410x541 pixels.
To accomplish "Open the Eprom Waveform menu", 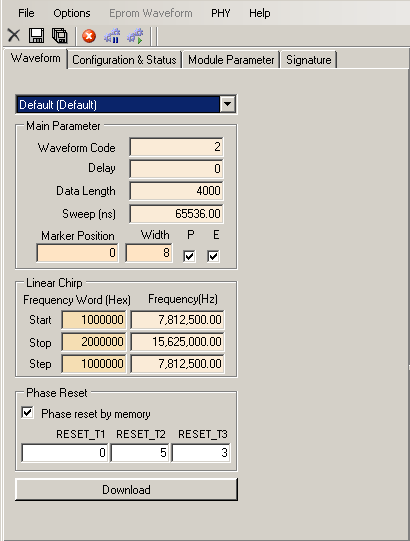I will click(151, 13).
